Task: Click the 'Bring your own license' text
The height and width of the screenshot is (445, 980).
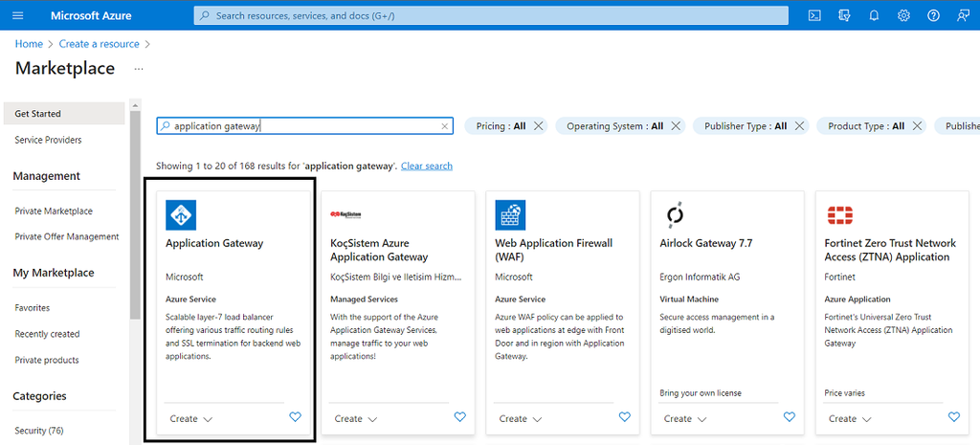Action: [701, 393]
